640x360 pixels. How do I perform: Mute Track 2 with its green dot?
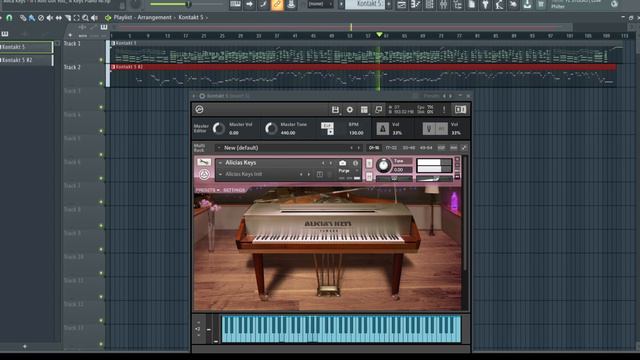click(101, 84)
